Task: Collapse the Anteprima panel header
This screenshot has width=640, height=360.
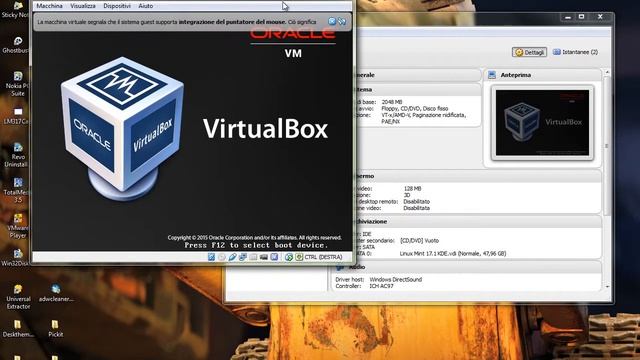Action: [x=543, y=75]
